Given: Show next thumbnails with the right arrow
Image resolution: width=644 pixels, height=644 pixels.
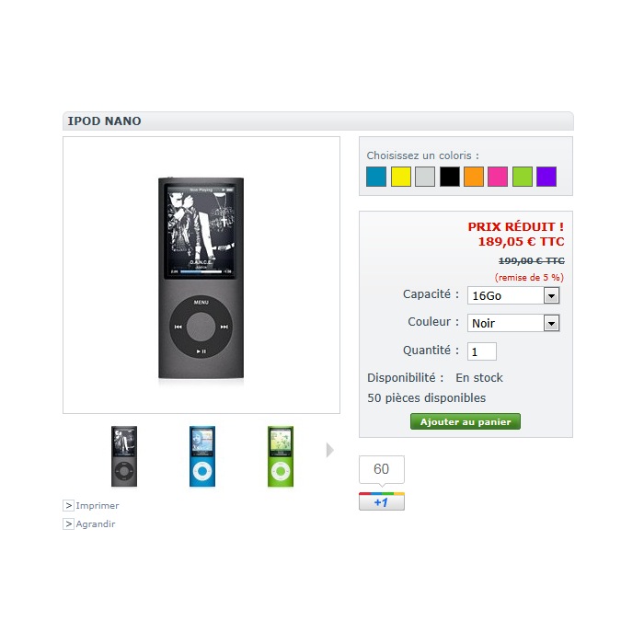Looking at the screenshot, I should 329,450.
